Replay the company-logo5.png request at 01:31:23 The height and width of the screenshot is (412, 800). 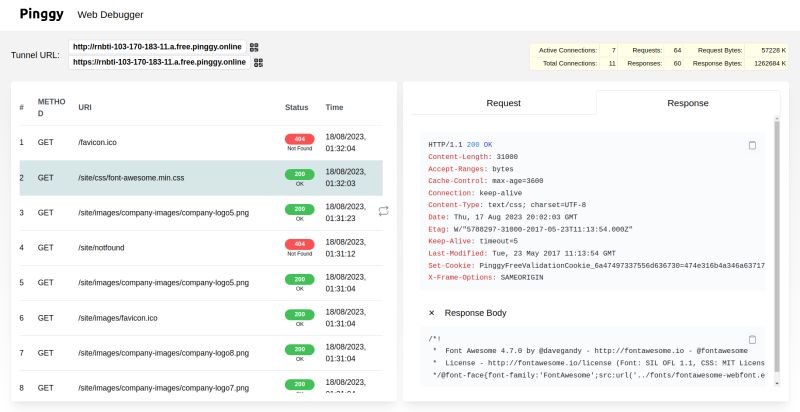(383, 211)
